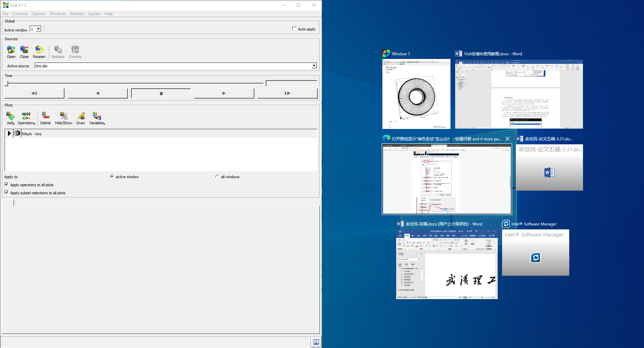Image resolution: width=644 pixels, height=348 pixels.
Task: Uncheck Apply operators to all plots
Action: [x=6, y=184]
